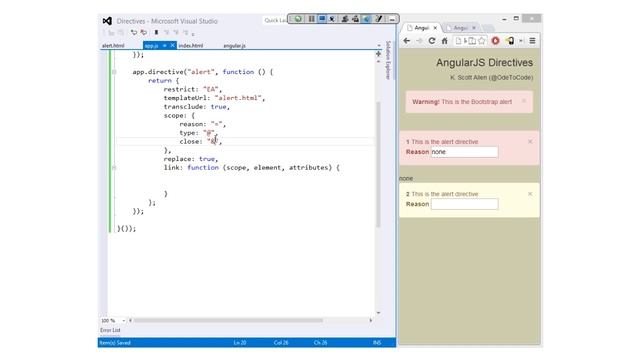The height and width of the screenshot is (360, 640).
Task: Click the split editor plus icon above scrollbar
Action: tap(378, 54)
